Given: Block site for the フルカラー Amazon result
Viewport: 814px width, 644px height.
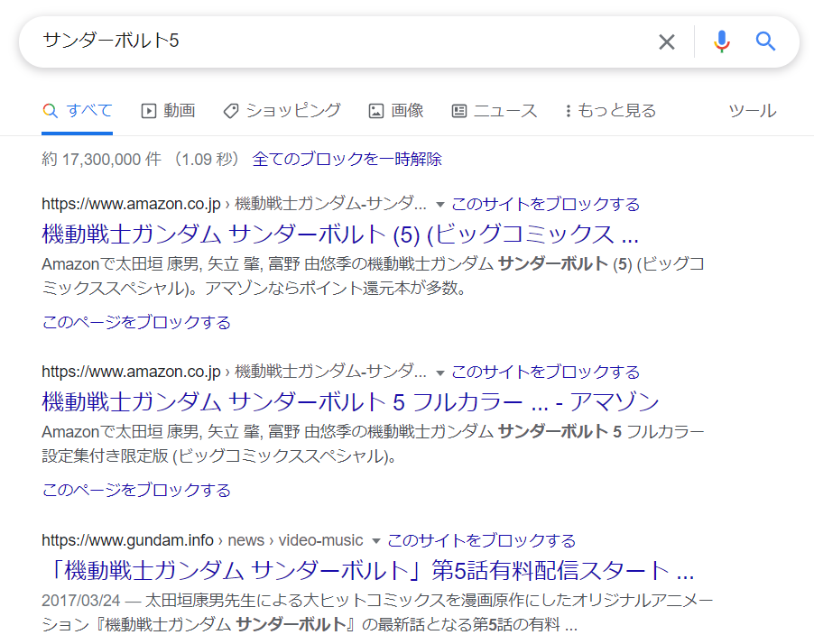Looking at the screenshot, I should (546, 373).
